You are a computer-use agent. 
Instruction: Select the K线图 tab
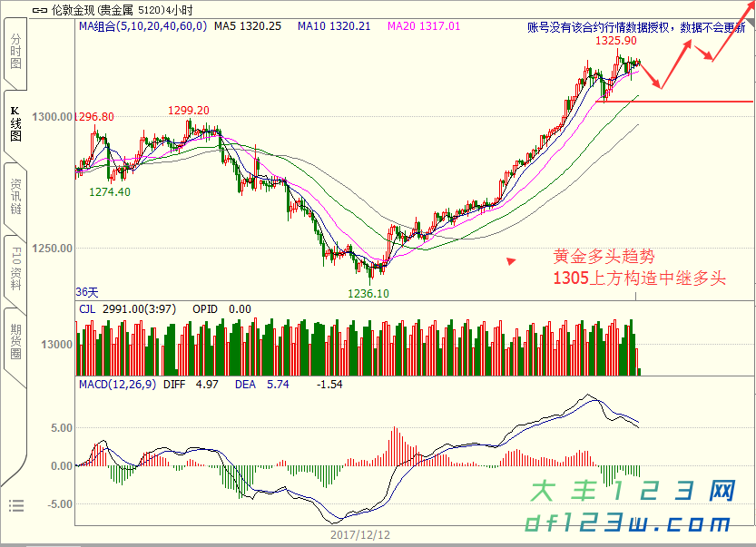(15, 124)
